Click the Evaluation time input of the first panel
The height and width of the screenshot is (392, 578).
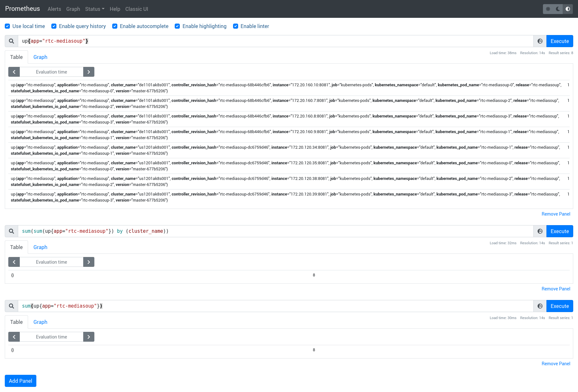click(51, 72)
